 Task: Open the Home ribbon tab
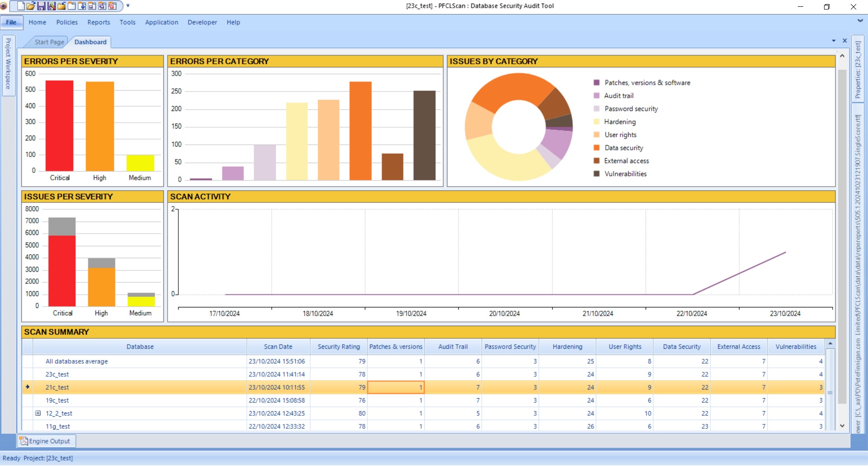[x=37, y=22]
